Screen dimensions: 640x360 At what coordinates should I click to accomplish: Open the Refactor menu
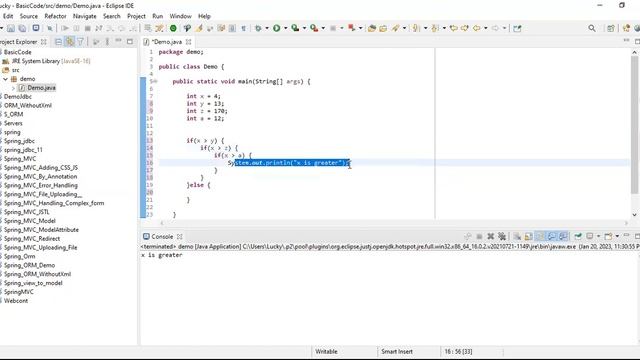(x=55, y=16)
